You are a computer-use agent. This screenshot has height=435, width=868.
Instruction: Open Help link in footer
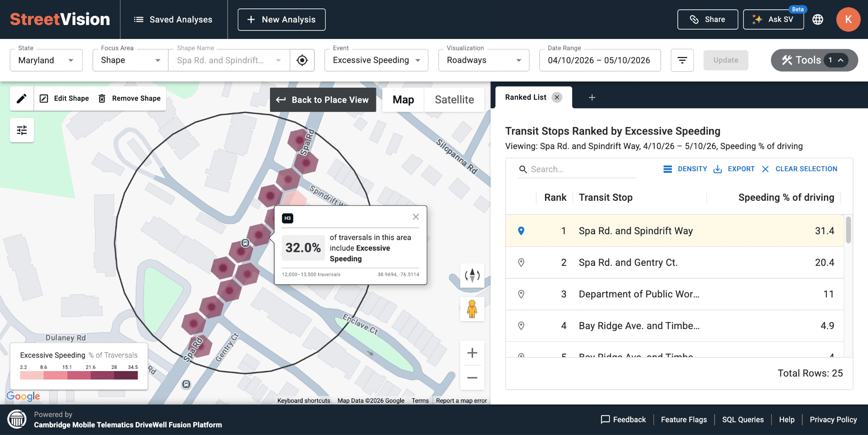[787, 420]
